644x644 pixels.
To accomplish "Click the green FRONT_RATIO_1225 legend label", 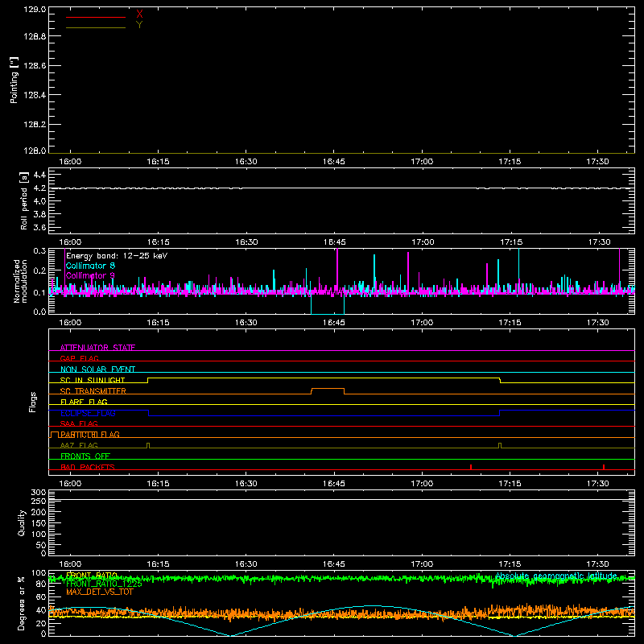I will pos(104,584).
